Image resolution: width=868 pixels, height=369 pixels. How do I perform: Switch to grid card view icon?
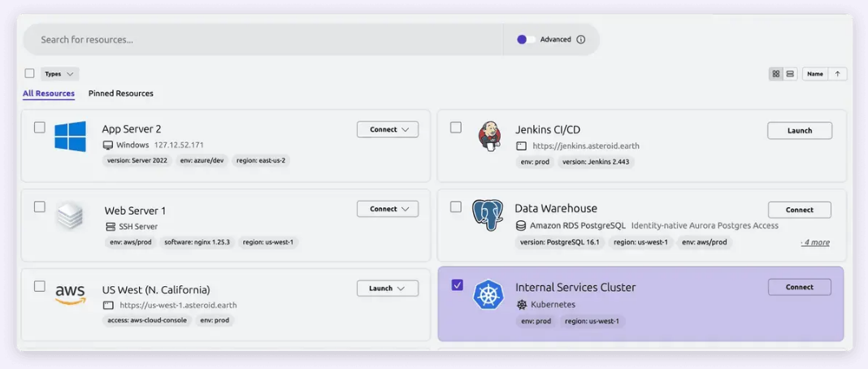point(776,74)
